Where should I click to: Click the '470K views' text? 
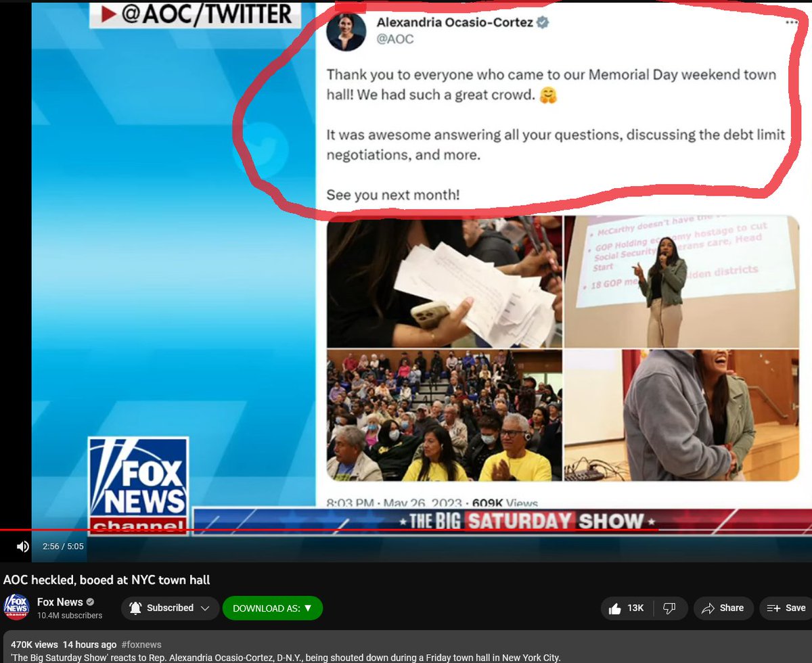(x=34, y=644)
